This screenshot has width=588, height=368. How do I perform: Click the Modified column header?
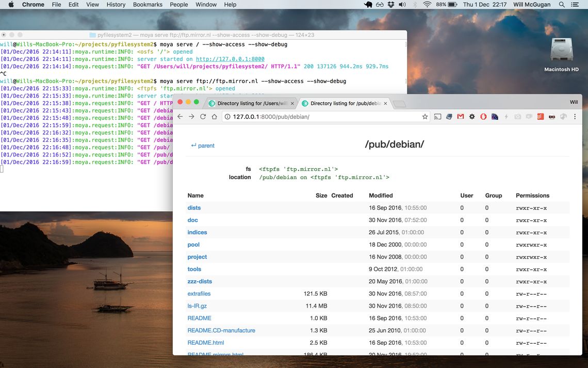381,196
